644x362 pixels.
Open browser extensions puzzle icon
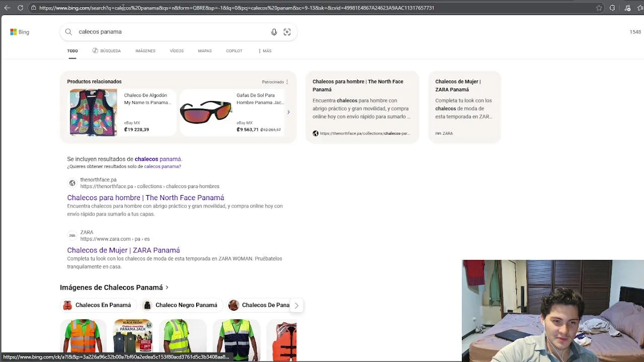tap(612, 8)
